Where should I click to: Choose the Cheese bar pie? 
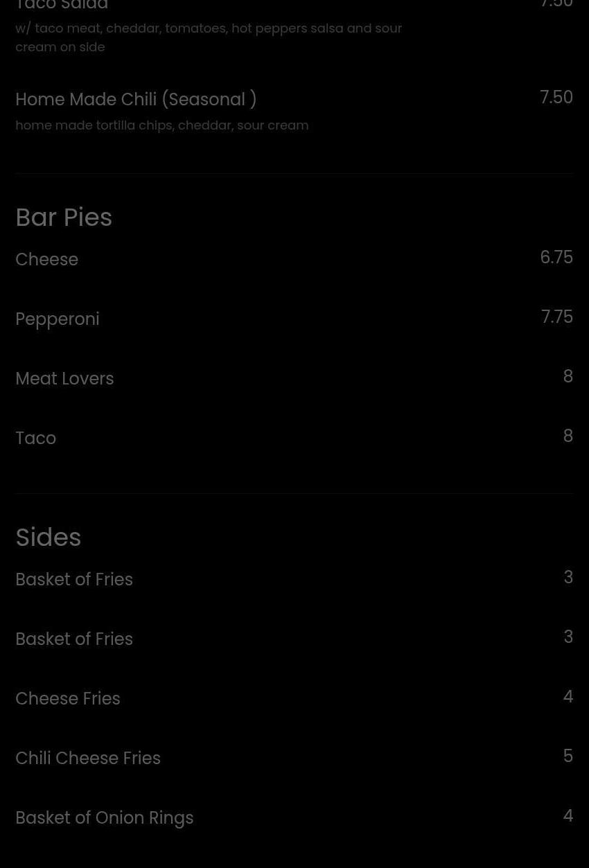tap(46, 259)
